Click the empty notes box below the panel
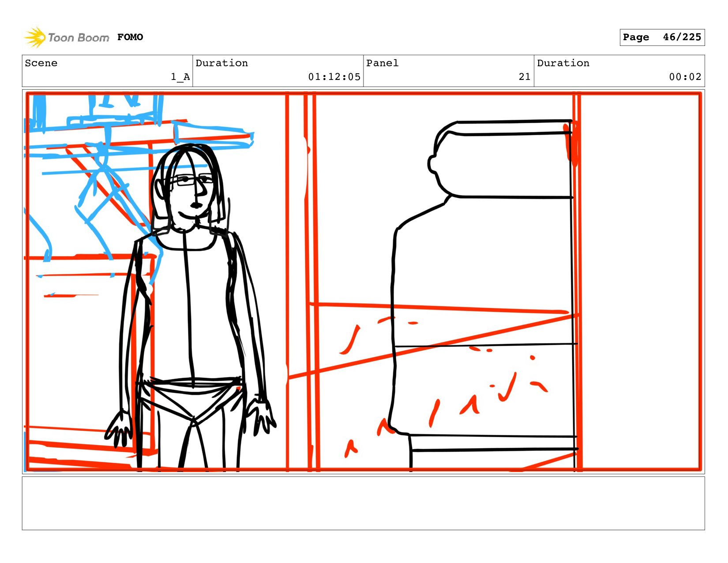The width and height of the screenshot is (728, 563). tap(364, 503)
